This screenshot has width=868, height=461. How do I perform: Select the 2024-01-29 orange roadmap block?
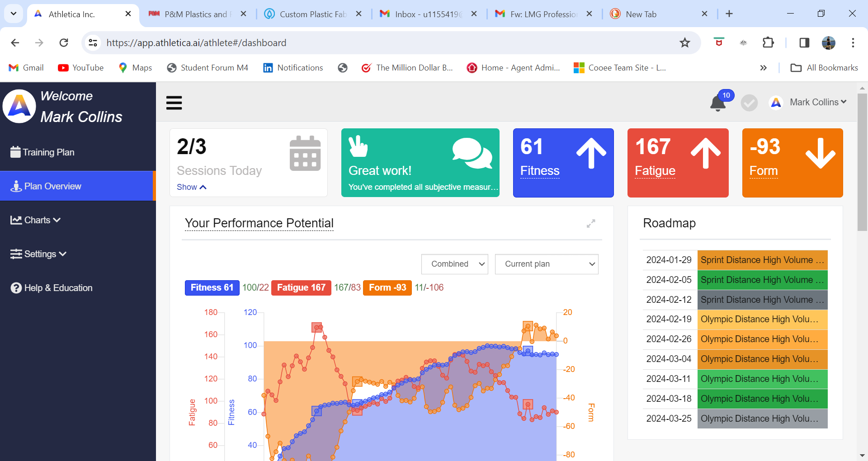pos(762,260)
